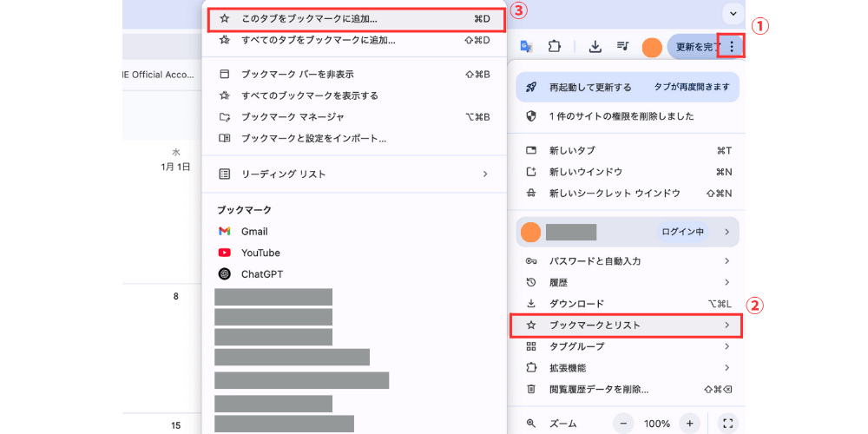Zoom in with the plus button

point(689,424)
